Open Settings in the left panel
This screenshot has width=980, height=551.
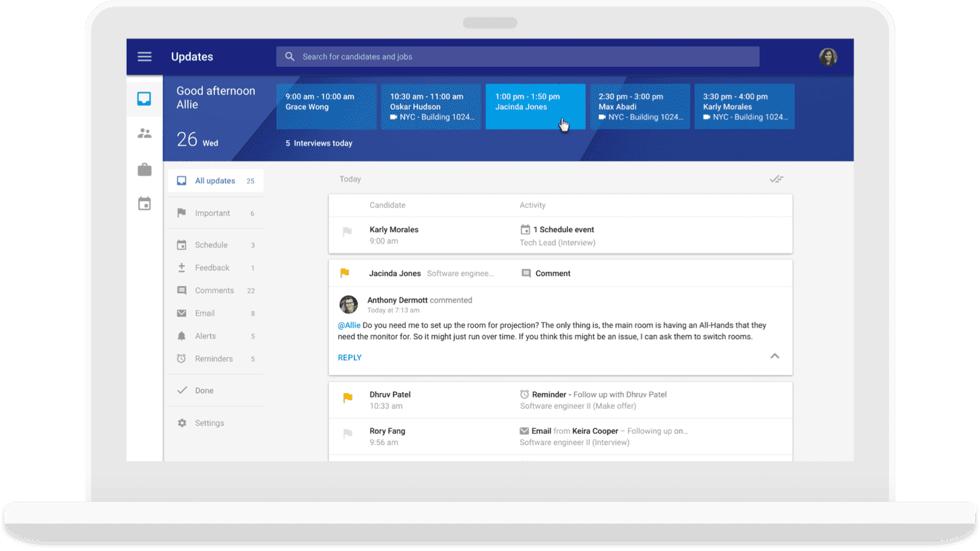click(209, 423)
